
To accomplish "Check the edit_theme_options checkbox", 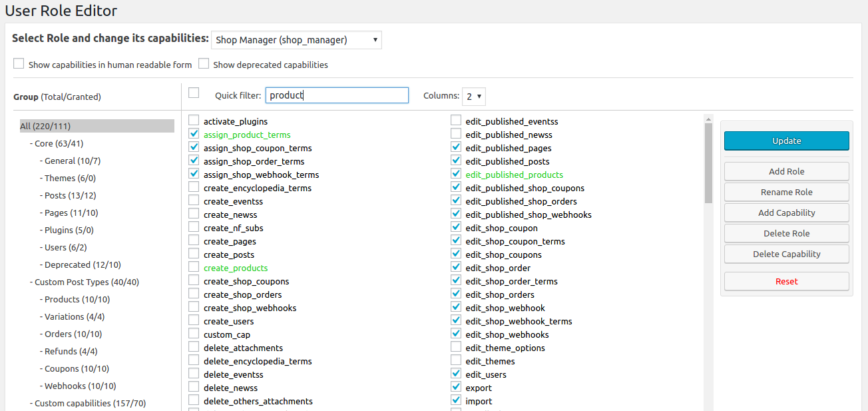I will [x=456, y=347].
